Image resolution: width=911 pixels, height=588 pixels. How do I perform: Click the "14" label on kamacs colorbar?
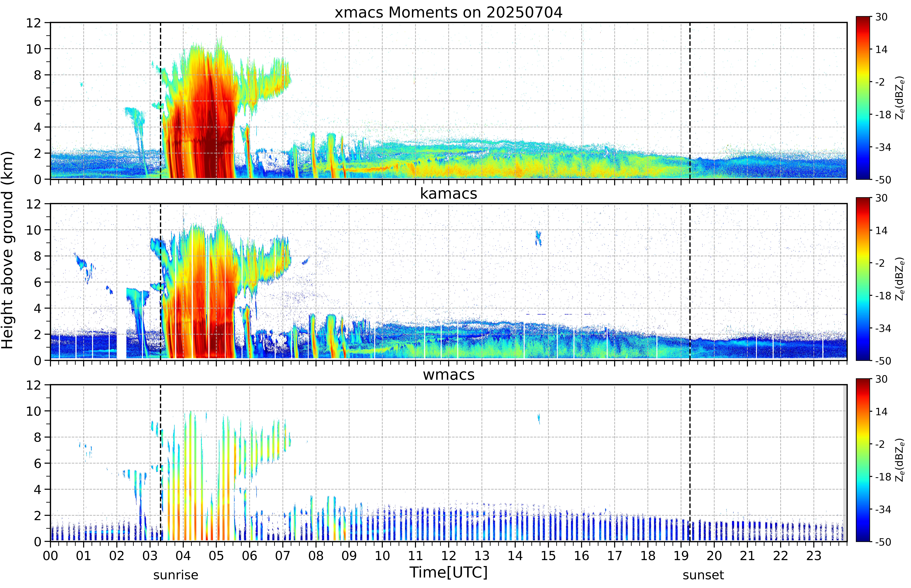click(881, 231)
